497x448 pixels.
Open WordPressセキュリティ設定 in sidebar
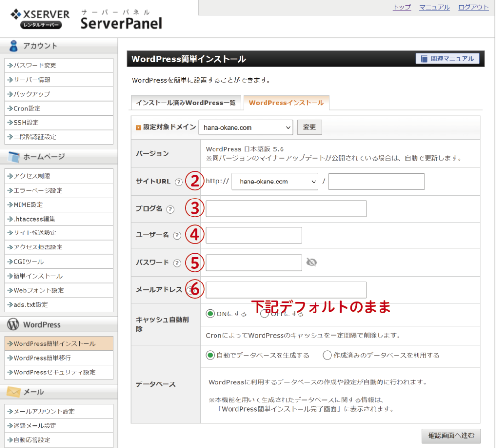point(59,372)
